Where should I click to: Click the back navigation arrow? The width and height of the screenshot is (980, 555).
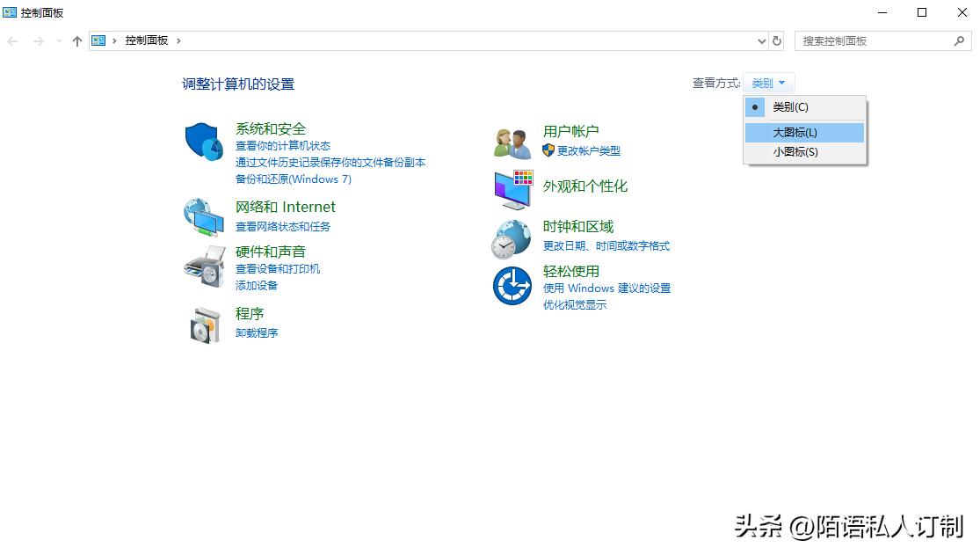12,40
